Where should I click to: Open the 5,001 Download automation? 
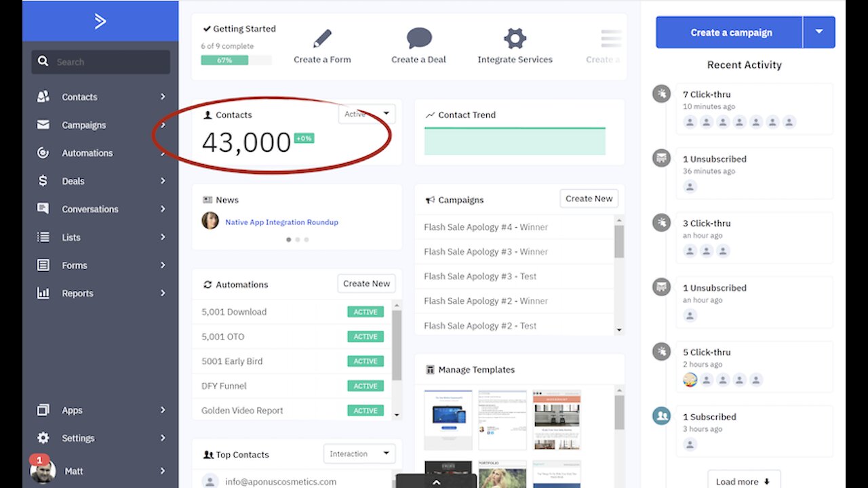tap(234, 312)
